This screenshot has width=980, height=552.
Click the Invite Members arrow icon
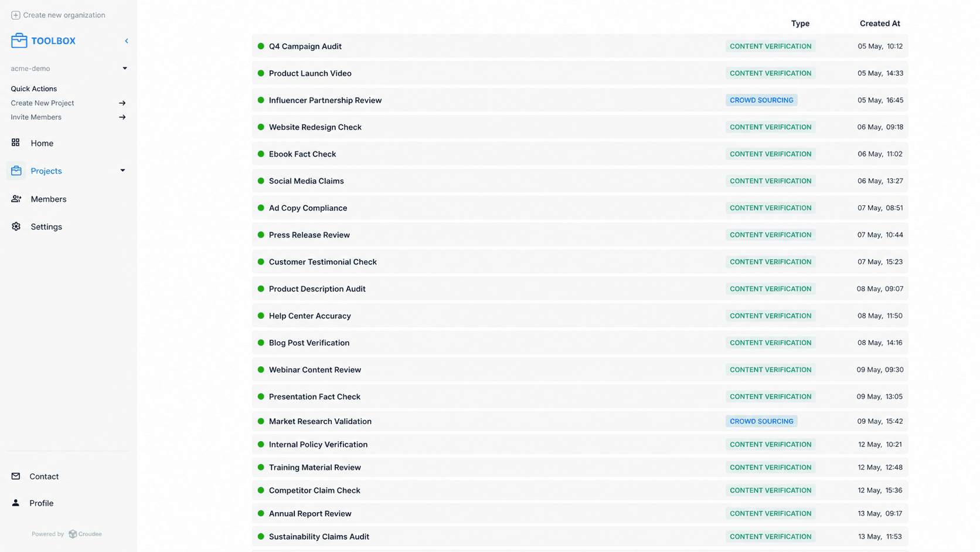[x=122, y=117]
